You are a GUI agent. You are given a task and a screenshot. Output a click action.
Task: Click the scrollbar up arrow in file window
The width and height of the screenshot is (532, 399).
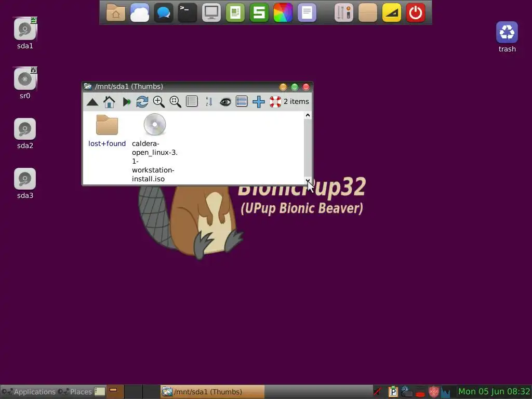(308, 115)
